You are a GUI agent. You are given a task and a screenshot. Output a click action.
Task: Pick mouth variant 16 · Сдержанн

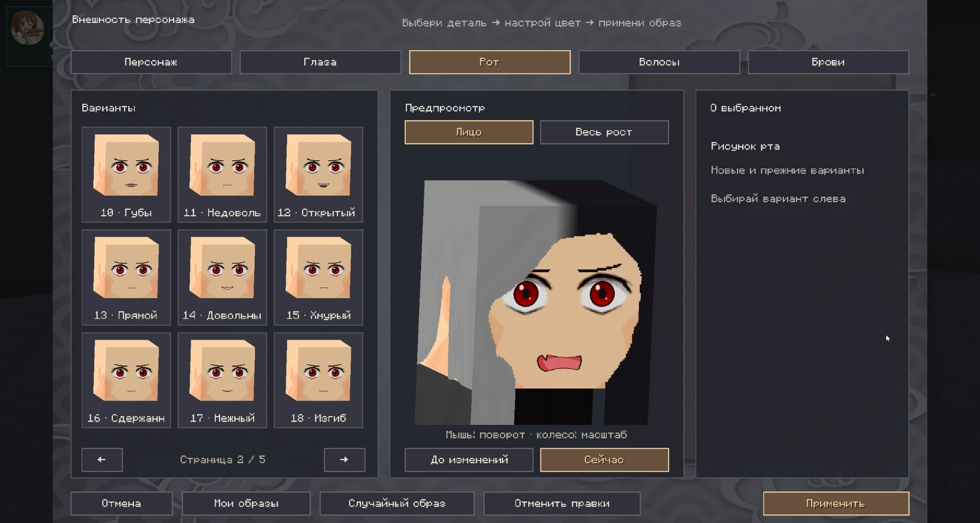pos(126,380)
